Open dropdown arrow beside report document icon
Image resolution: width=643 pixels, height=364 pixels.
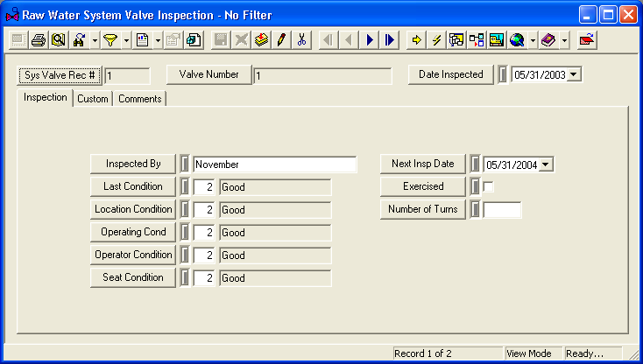click(x=158, y=40)
